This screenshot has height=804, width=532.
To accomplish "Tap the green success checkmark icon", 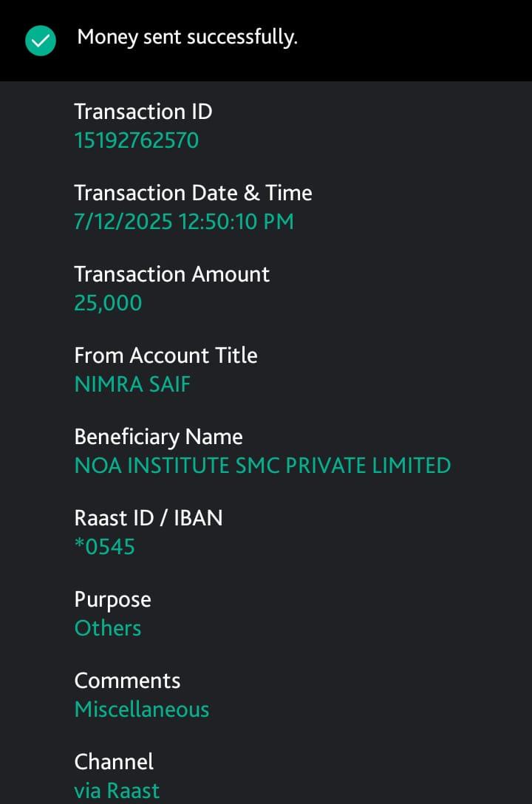I will click(40, 40).
